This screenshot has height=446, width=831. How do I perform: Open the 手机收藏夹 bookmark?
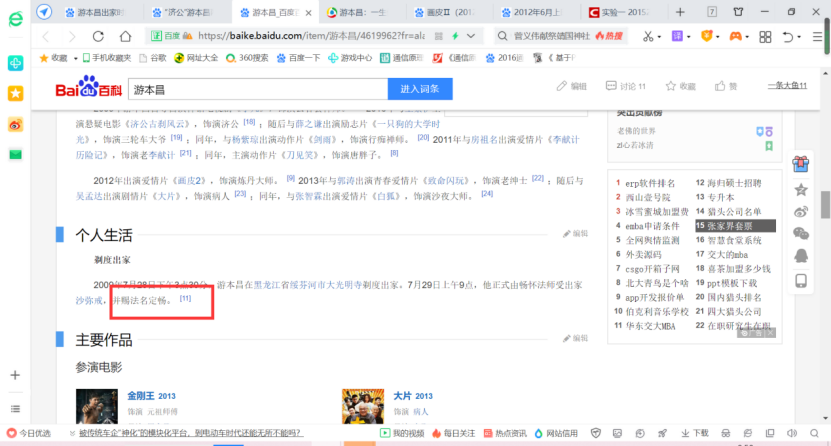point(107,58)
